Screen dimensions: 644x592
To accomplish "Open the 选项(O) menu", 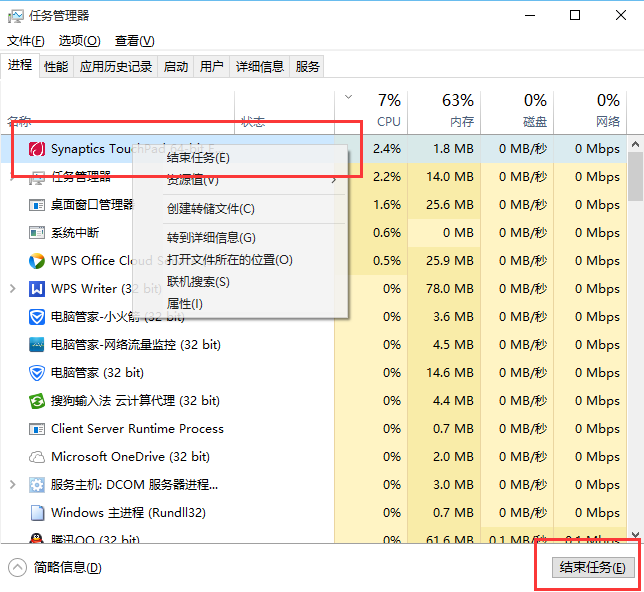I will pyautogui.click(x=80, y=41).
